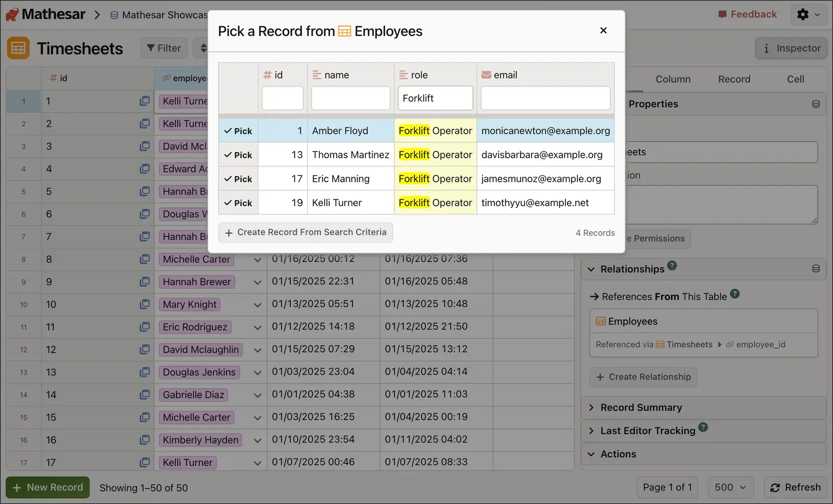Open Create Relationship in inspector
The height and width of the screenshot is (504, 833).
coord(643,377)
